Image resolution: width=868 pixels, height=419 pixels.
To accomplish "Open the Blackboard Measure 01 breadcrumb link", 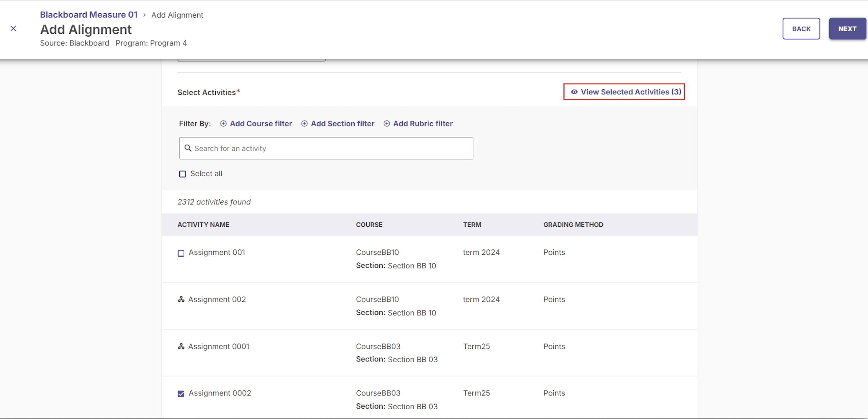I will pyautogui.click(x=89, y=15).
